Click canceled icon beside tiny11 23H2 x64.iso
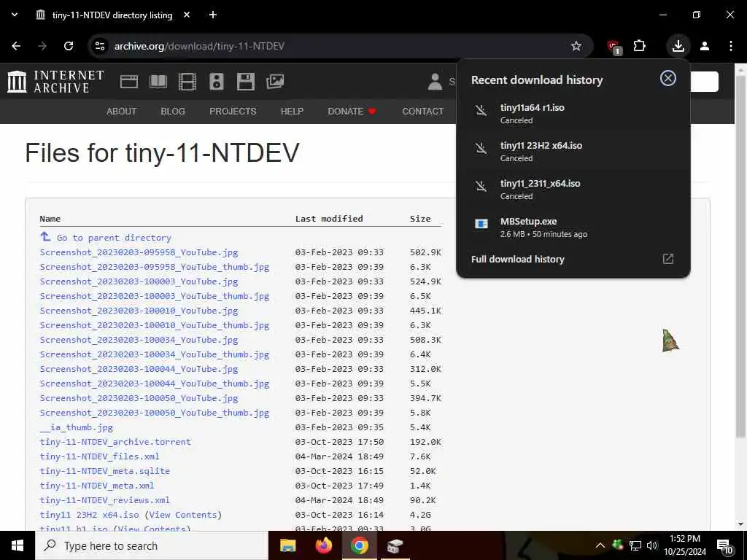Image resolution: width=747 pixels, height=560 pixels. point(481,148)
